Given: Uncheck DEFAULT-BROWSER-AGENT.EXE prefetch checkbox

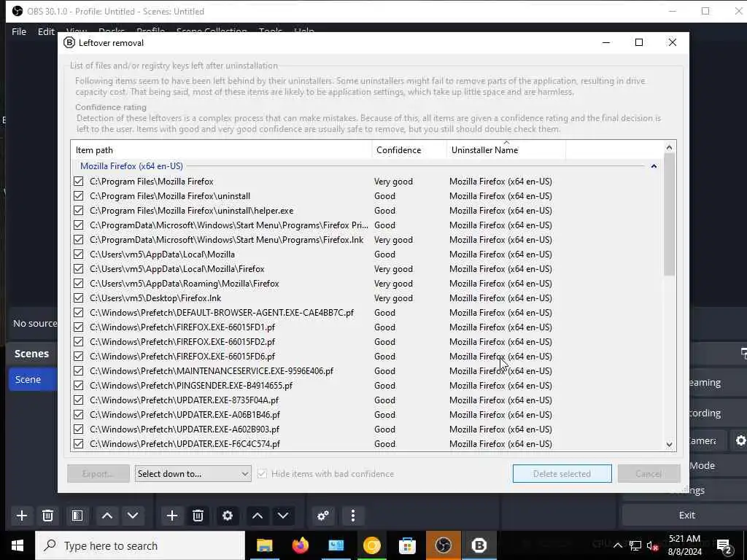Looking at the screenshot, I should 79,313.
